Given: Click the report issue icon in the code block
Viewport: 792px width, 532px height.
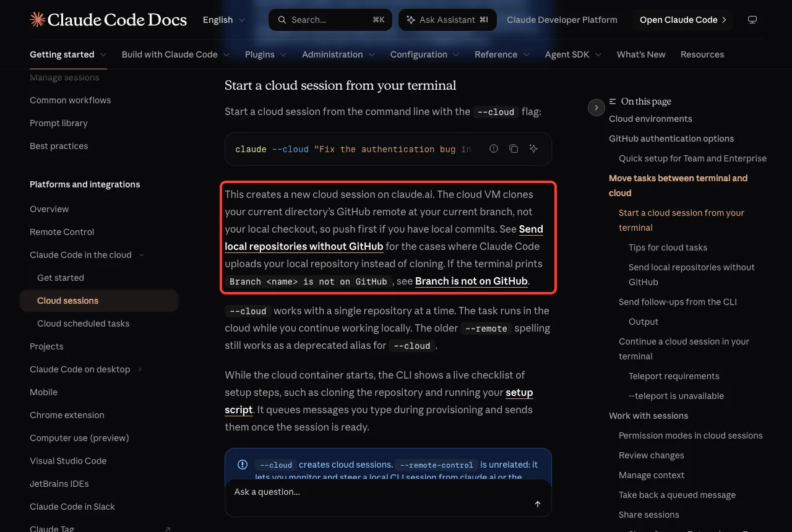Looking at the screenshot, I should [494, 148].
